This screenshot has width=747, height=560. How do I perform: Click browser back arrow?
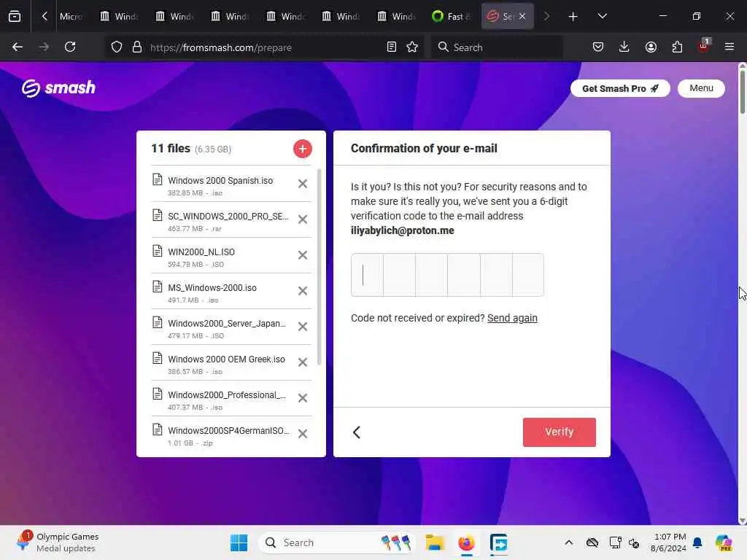(x=18, y=47)
